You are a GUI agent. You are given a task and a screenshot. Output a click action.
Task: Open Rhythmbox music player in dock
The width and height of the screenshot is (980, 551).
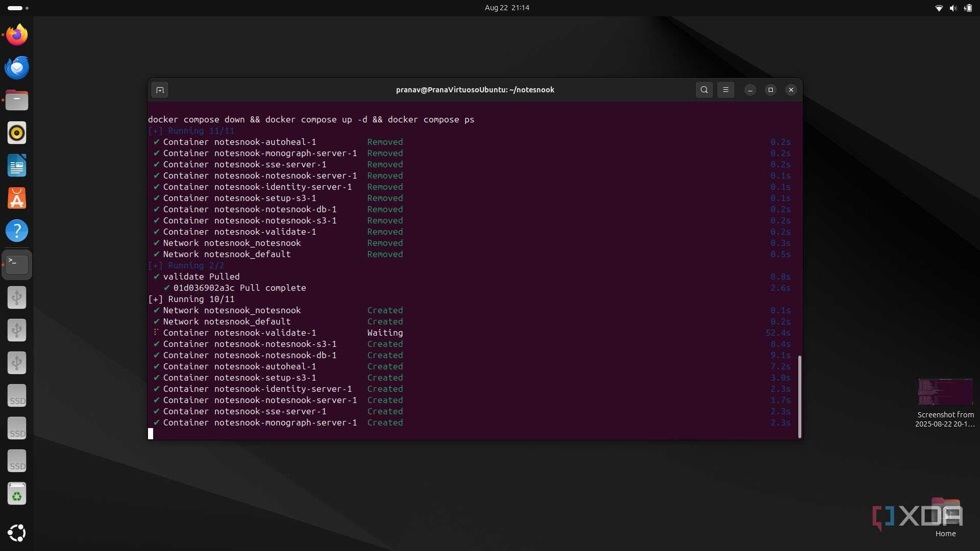(x=17, y=133)
